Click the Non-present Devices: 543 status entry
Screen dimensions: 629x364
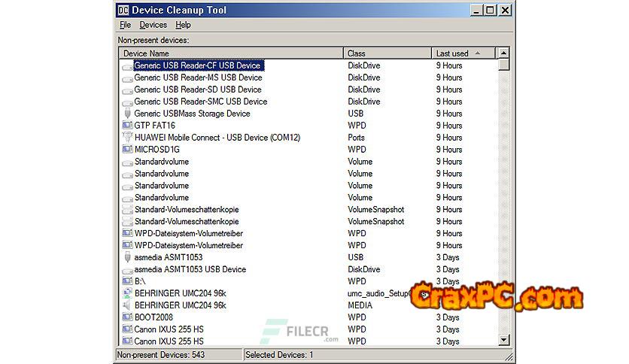point(179,355)
